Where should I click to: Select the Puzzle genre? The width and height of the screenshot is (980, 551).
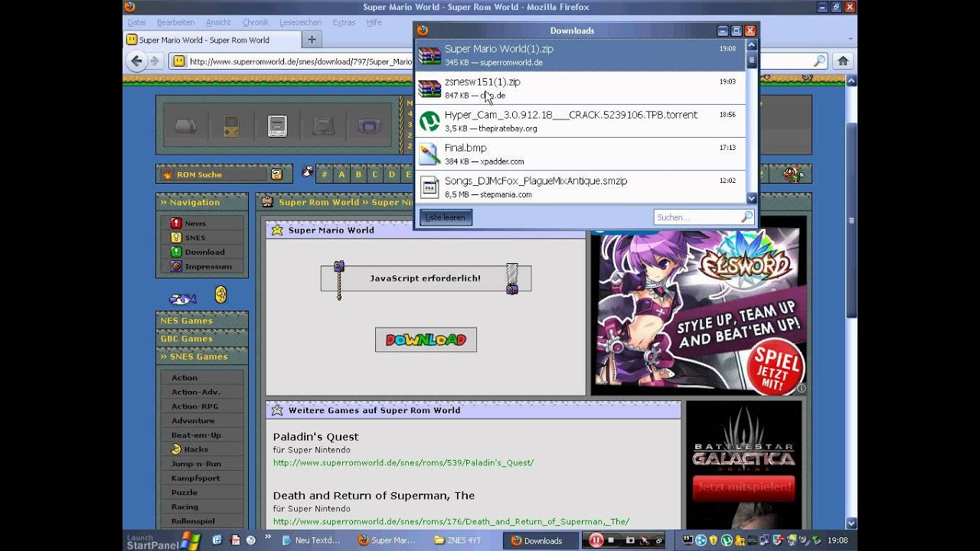coord(184,492)
